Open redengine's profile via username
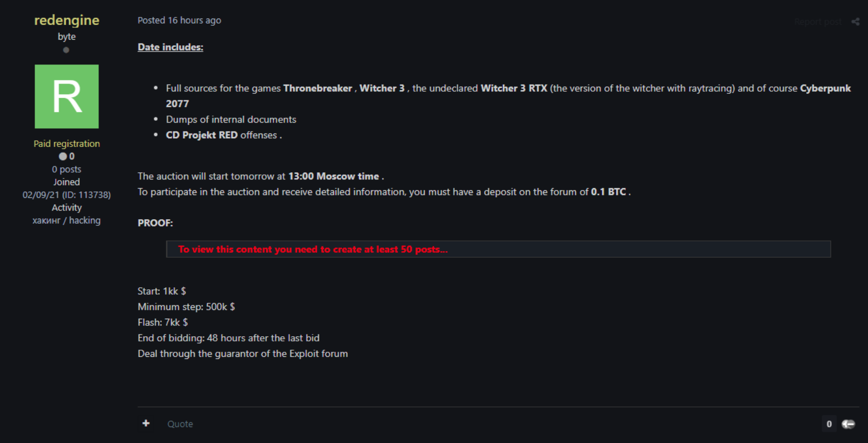The height and width of the screenshot is (443, 868). click(x=66, y=20)
